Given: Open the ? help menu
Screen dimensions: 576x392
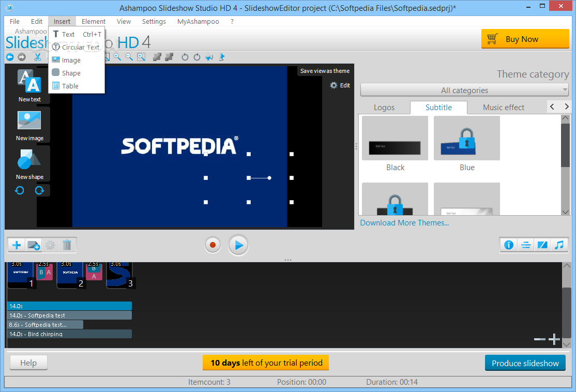Looking at the screenshot, I should (x=232, y=21).
